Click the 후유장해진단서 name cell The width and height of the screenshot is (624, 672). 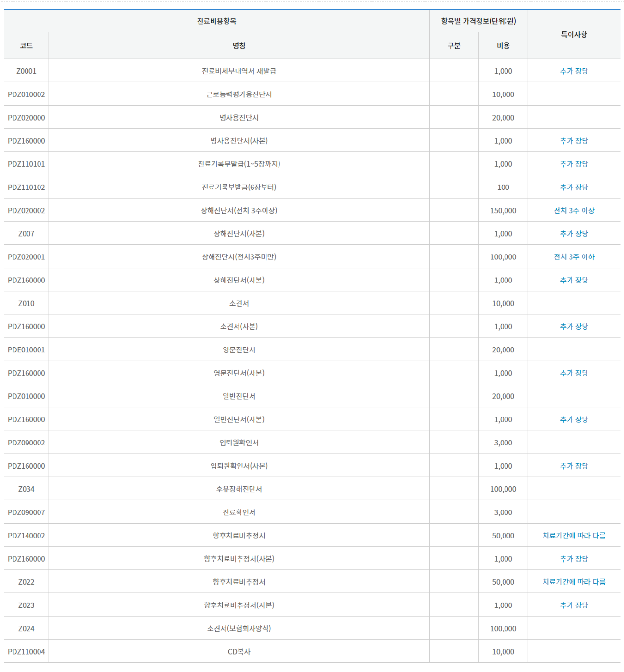tap(239, 489)
